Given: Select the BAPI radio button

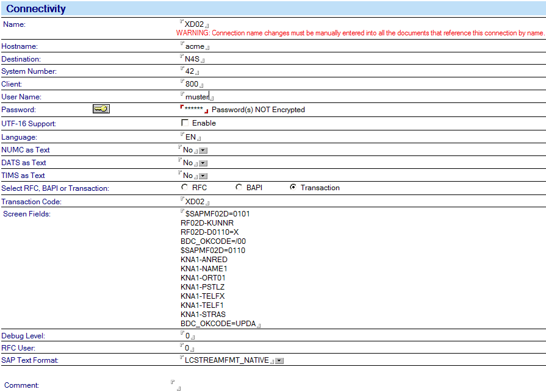Looking at the screenshot, I should pos(239,187).
